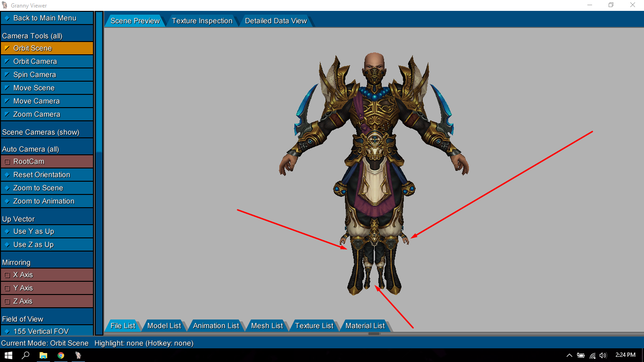Click the armored character model in the viewport
This screenshot has width=644, height=362.
tap(374, 175)
